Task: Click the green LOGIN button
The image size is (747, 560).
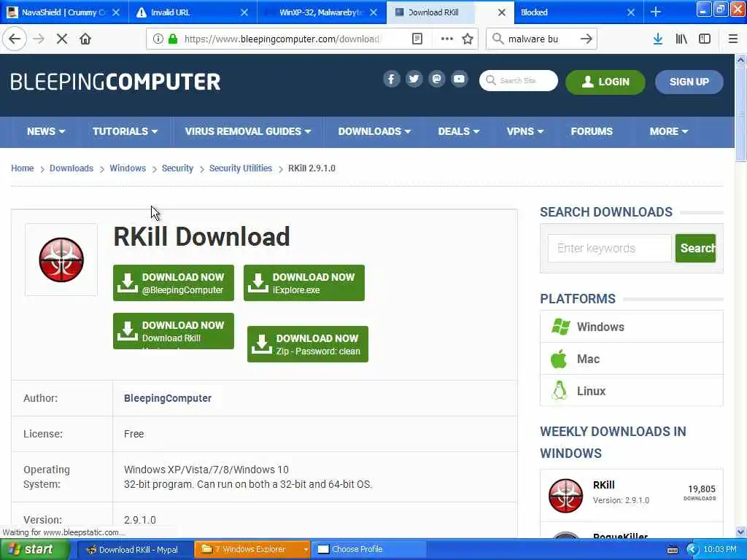Action: [x=605, y=82]
